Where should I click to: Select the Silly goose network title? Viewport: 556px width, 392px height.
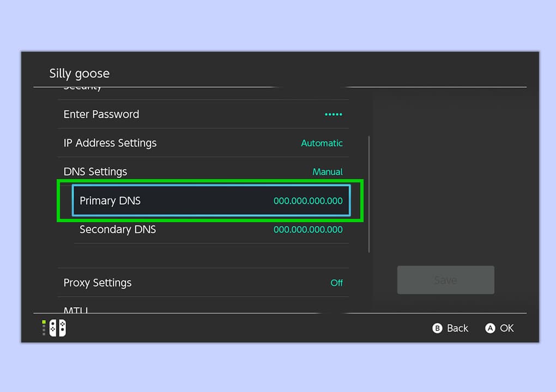pyautogui.click(x=79, y=73)
